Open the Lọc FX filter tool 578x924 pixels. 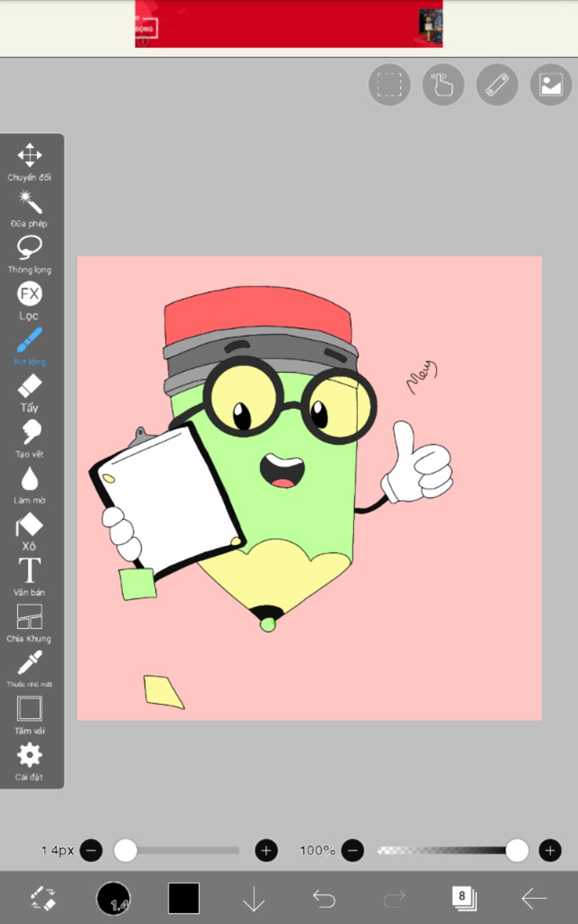coord(29,301)
